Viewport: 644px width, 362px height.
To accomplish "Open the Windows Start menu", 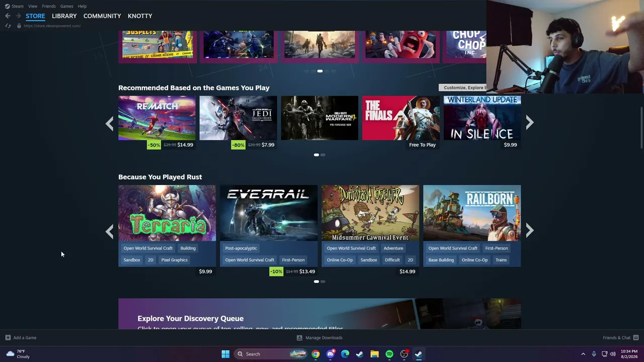I will click(x=225, y=354).
